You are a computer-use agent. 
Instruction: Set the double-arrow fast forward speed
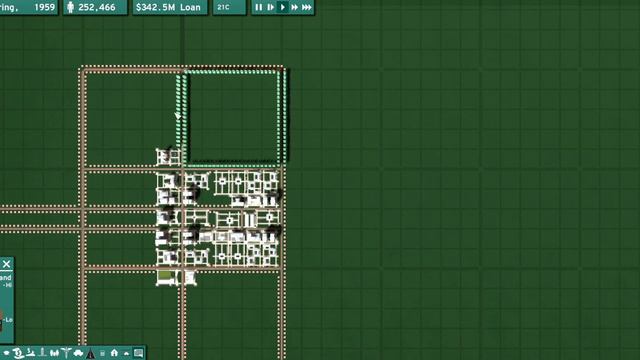[x=294, y=7]
